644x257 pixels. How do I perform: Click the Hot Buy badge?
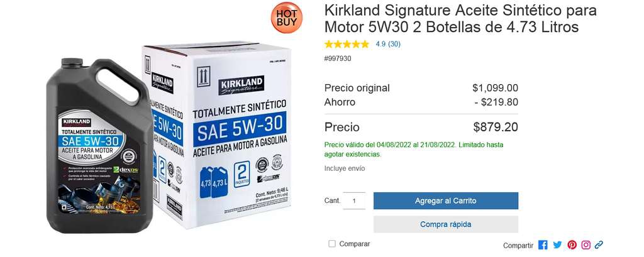[x=287, y=18]
